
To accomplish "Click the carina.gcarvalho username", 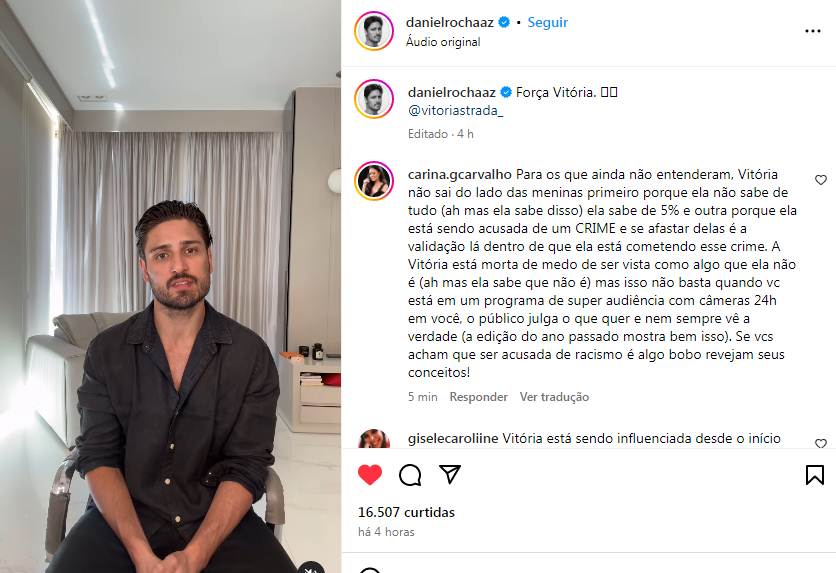I will tap(460, 174).
